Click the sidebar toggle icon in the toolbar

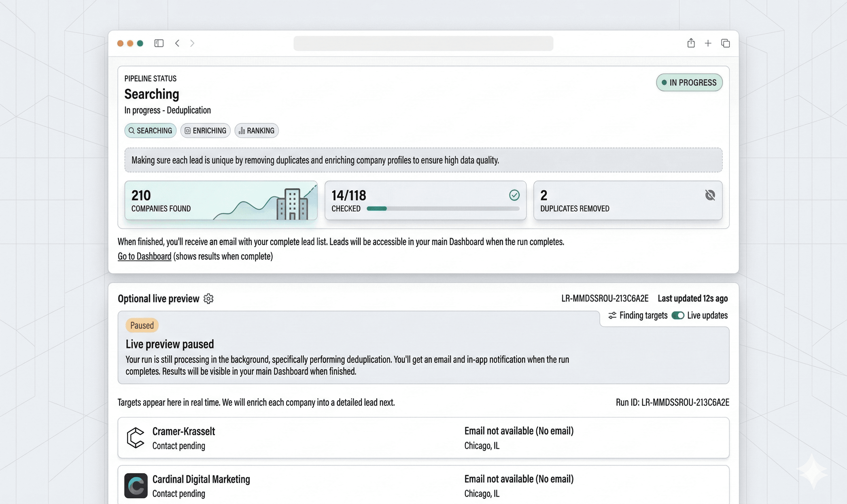pyautogui.click(x=159, y=43)
